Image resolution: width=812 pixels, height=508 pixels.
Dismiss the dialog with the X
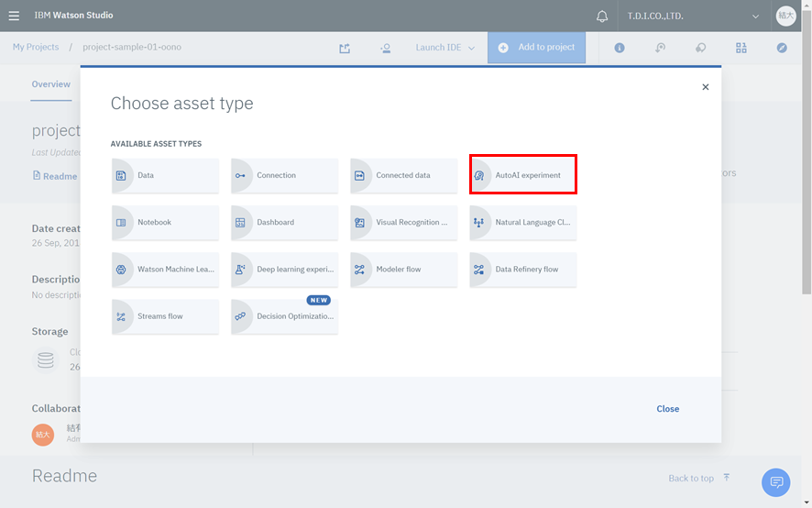(705, 87)
